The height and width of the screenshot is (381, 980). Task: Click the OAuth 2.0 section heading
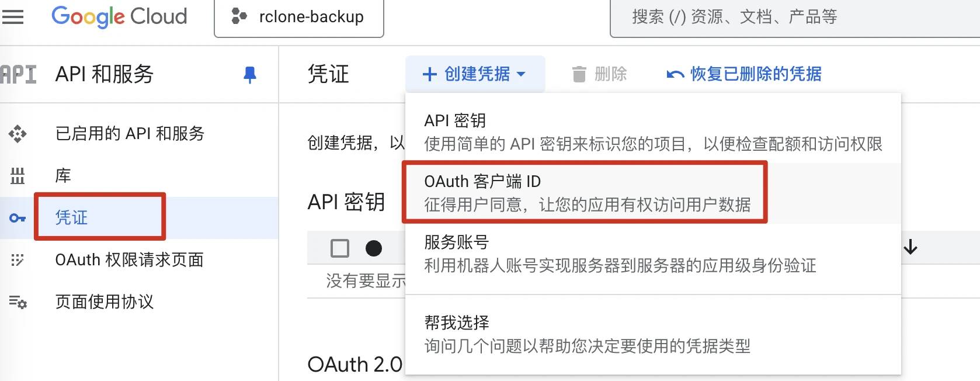355,365
